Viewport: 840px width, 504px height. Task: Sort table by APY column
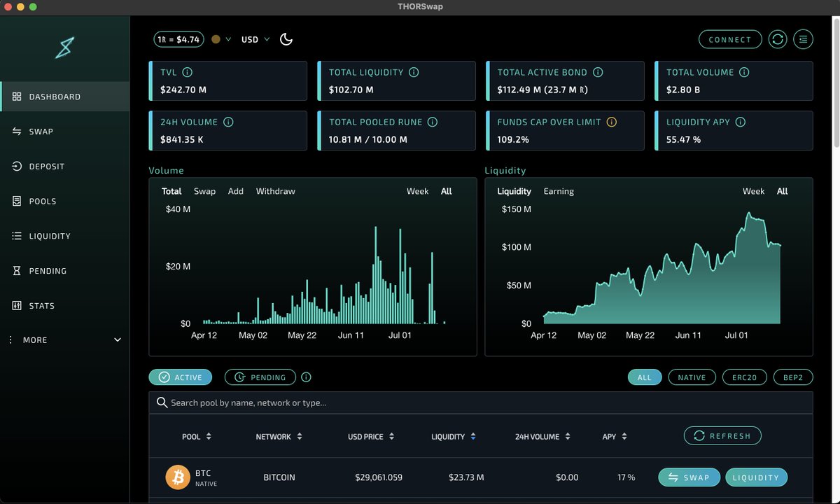pyautogui.click(x=615, y=437)
